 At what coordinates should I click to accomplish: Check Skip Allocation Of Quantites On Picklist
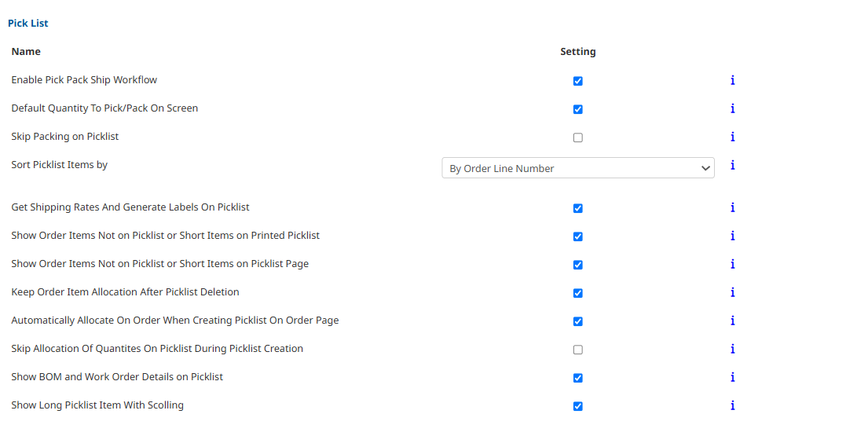click(578, 350)
